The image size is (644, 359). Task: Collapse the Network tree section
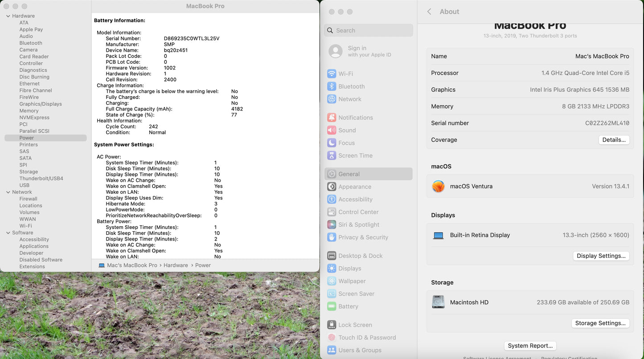click(8, 192)
